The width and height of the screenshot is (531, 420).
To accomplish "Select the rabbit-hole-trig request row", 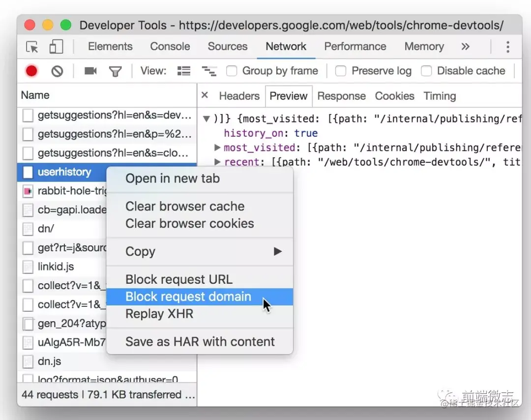I will click(62, 191).
